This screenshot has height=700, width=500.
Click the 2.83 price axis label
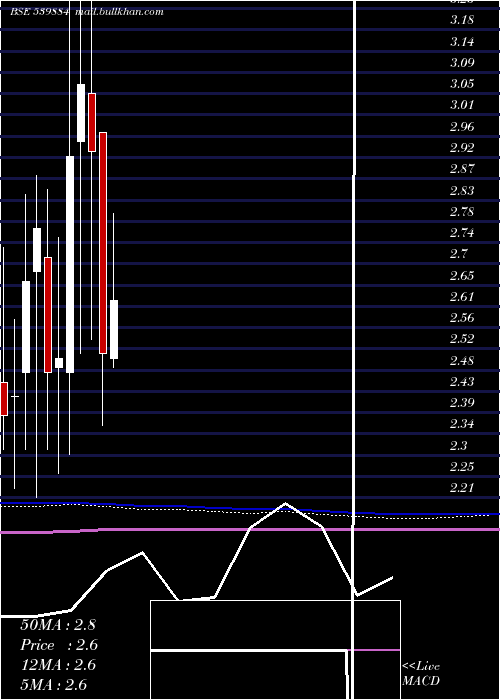462,190
